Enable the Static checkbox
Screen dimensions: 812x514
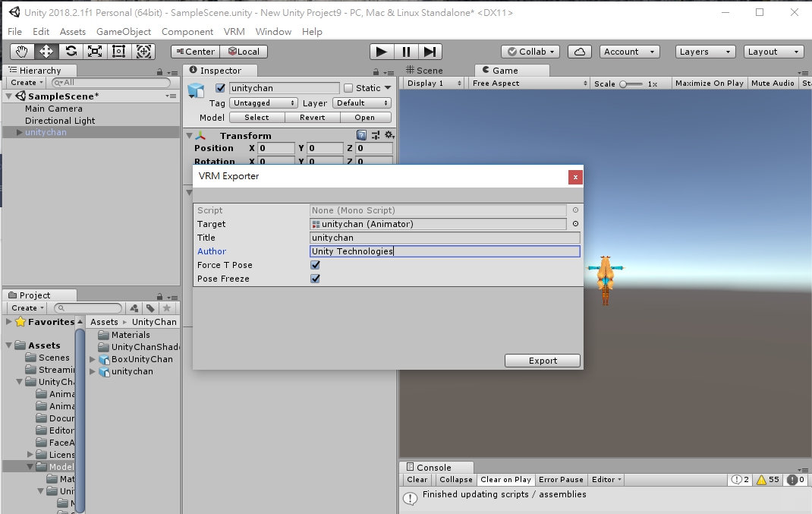[348, 88]
